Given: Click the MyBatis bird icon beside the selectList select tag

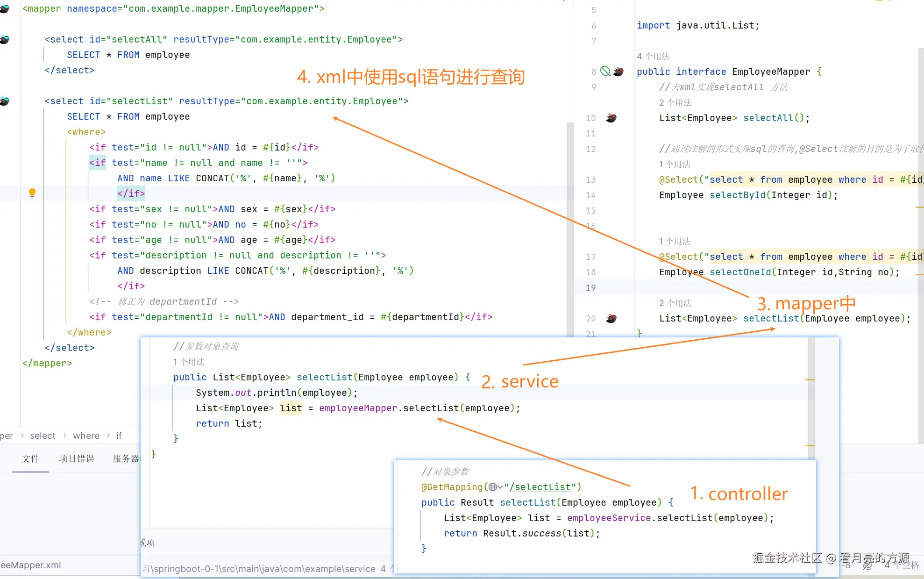Looking at the screenshot, I should coord(5,101).
